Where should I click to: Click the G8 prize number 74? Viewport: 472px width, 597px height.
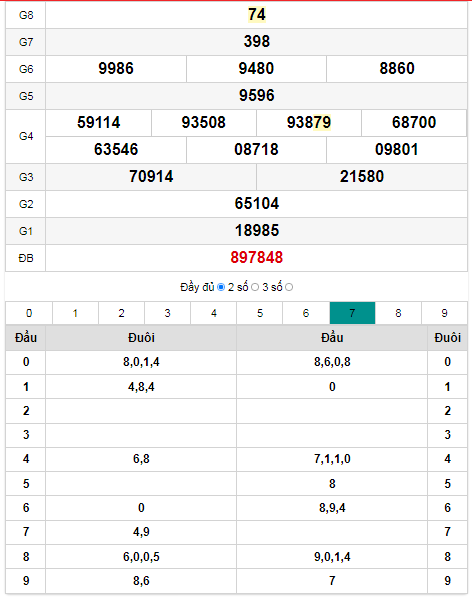[257, 14]
